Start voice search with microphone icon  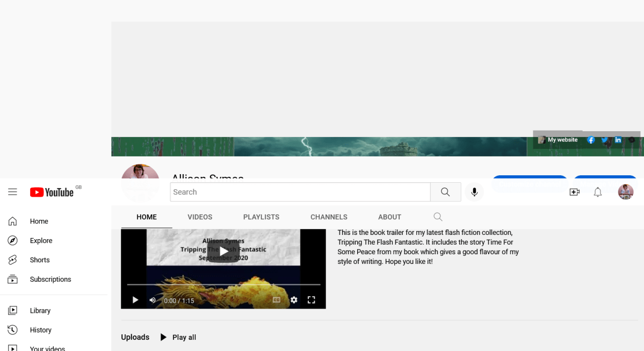tap(474, 192)
